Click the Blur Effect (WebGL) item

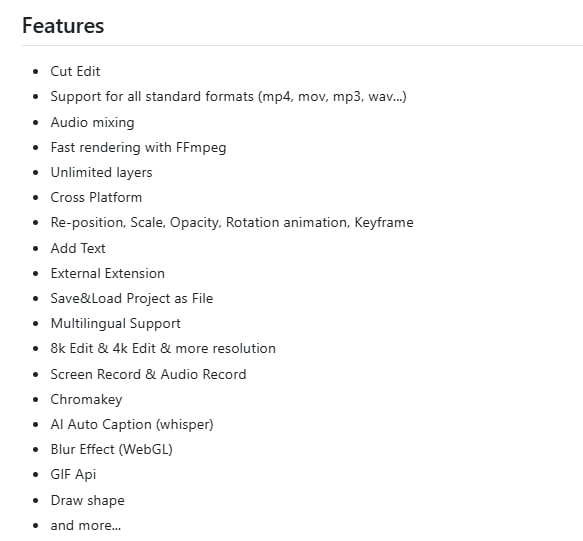pyautogui.click(x=112, y=449)
